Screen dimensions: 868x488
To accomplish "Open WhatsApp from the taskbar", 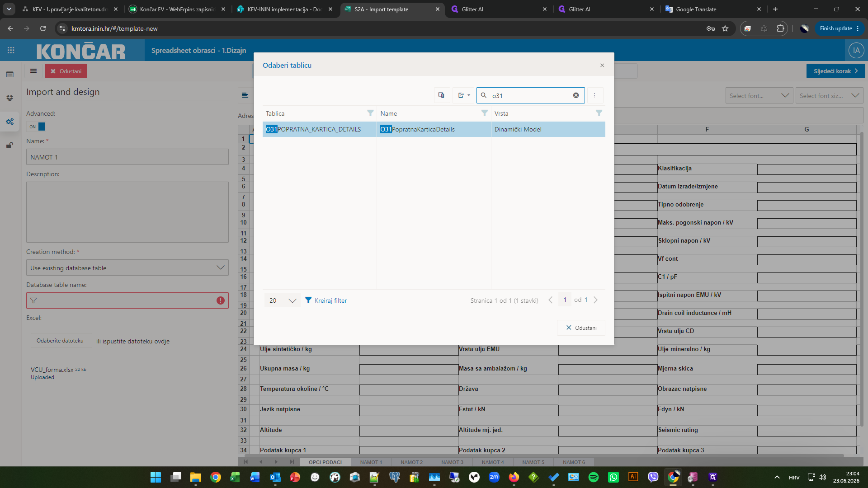I will (x=613, y=477).
